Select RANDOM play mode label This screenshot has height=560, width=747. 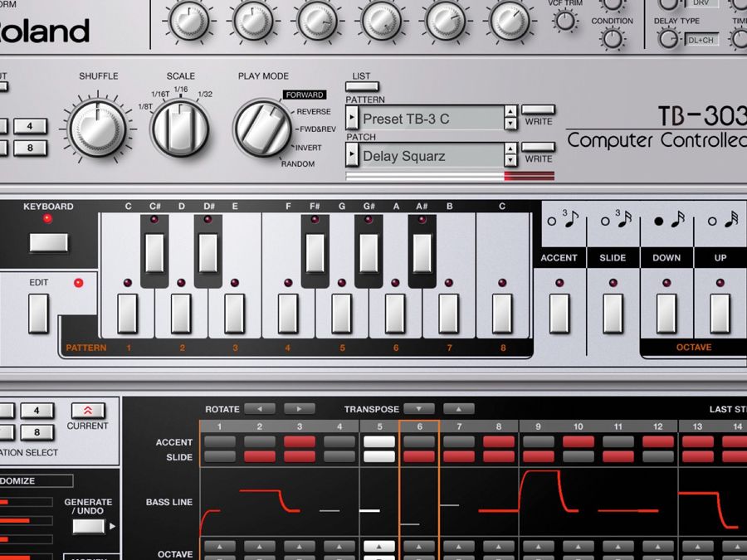tap(298, 163)
